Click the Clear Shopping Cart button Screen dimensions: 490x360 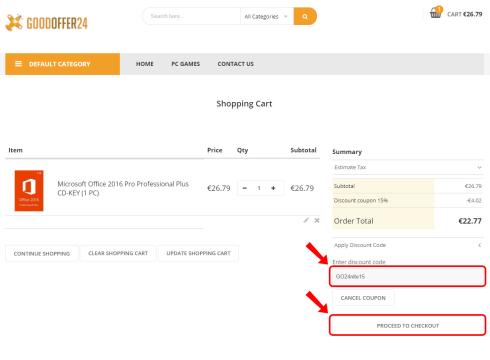click(118, 253)
